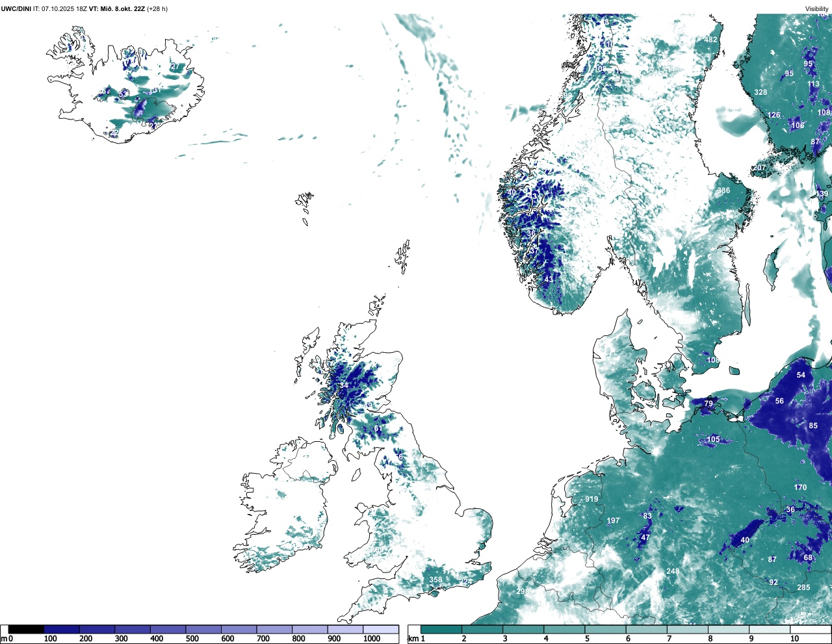
Task: Click the "m" unit label of legend
Action: click(4, 639)
